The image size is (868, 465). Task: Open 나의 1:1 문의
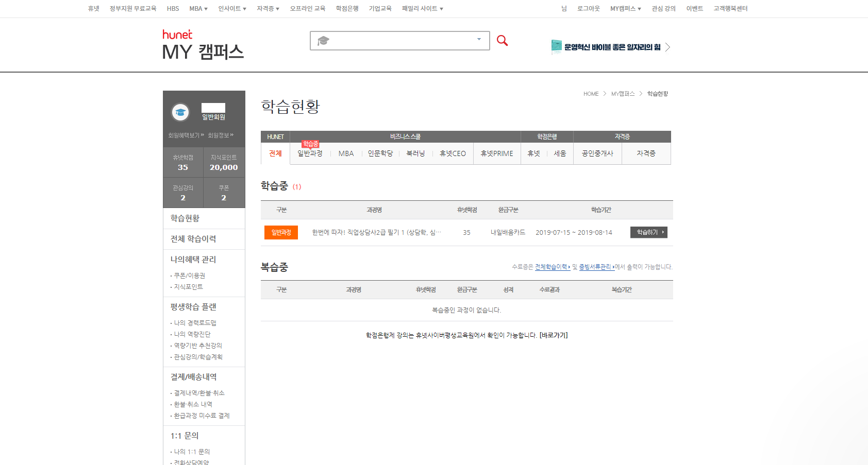click(192, 452)
